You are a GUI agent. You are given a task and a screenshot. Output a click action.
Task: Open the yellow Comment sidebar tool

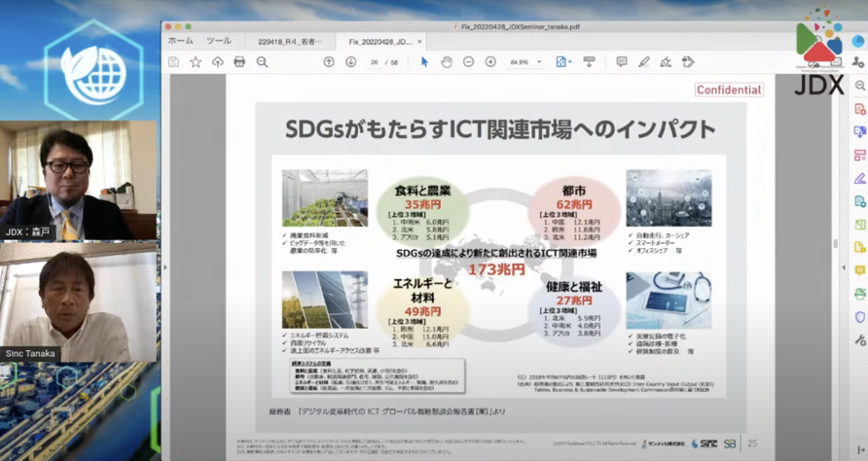[859, 270]
